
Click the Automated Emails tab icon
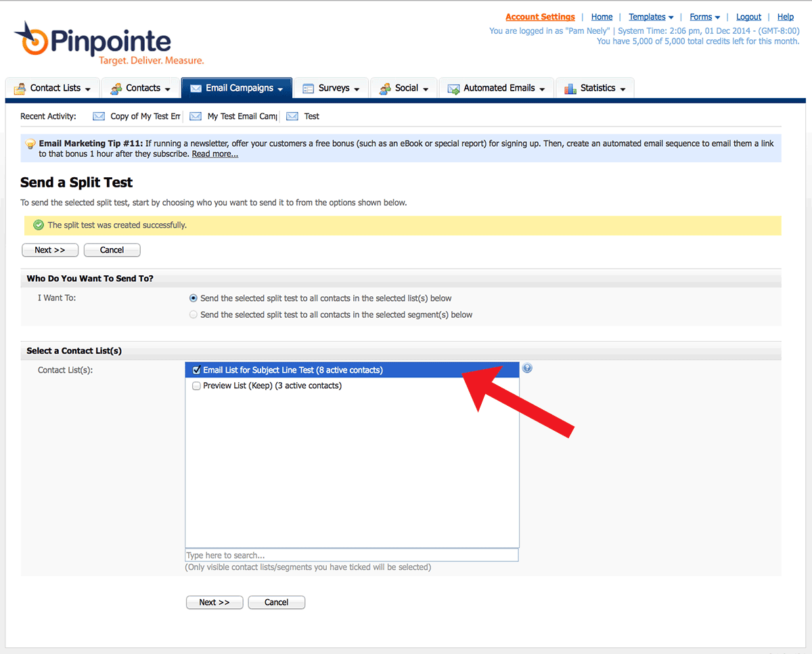[x=453, y=89]
